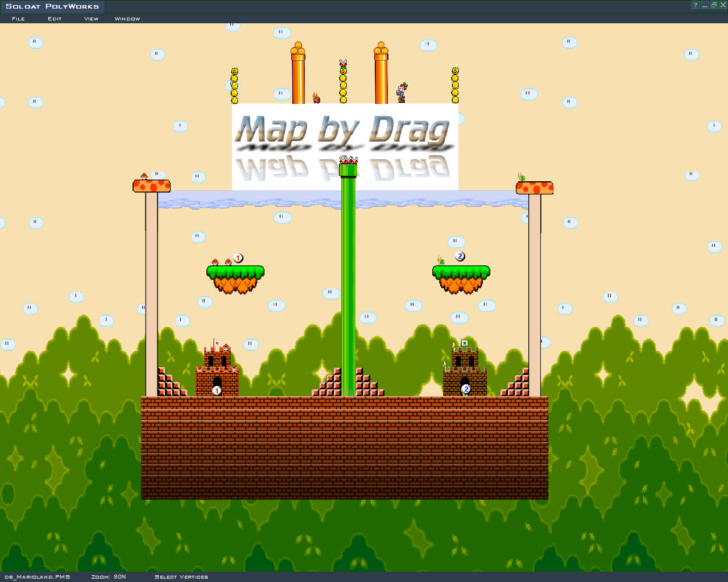Open the View menu

pyautogui.click(x=91, y=19)
